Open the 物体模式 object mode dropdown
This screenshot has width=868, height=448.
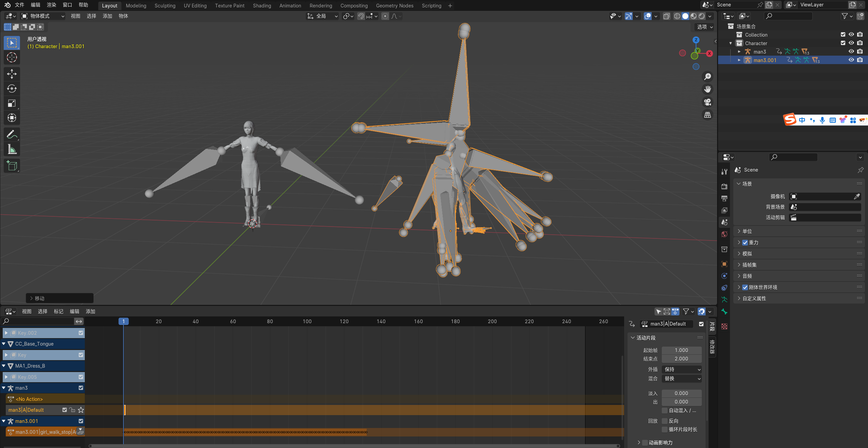(43, 16)
